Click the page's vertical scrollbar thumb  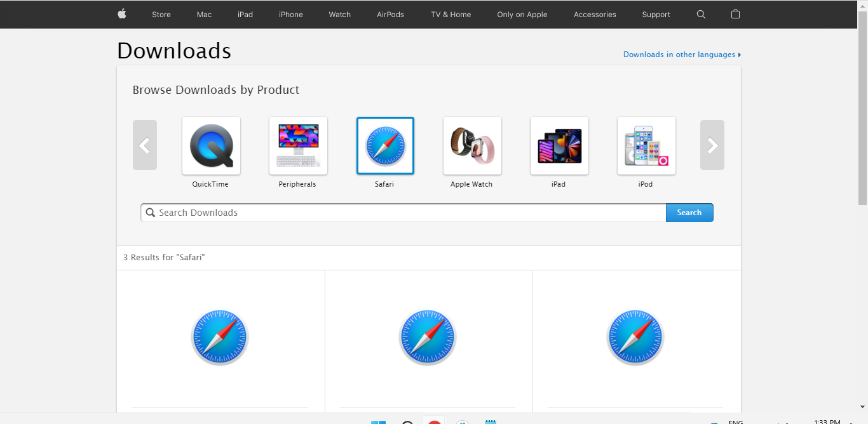[x=862, y=108]
